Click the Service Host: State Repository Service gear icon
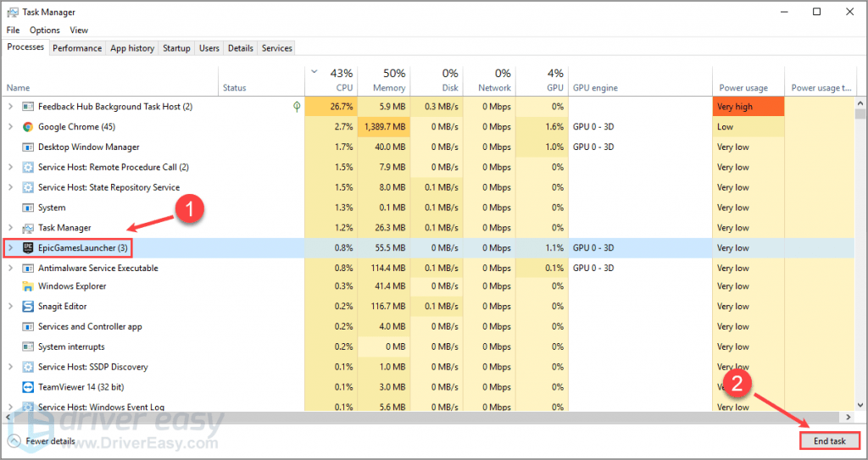 (x=28, y=187)
